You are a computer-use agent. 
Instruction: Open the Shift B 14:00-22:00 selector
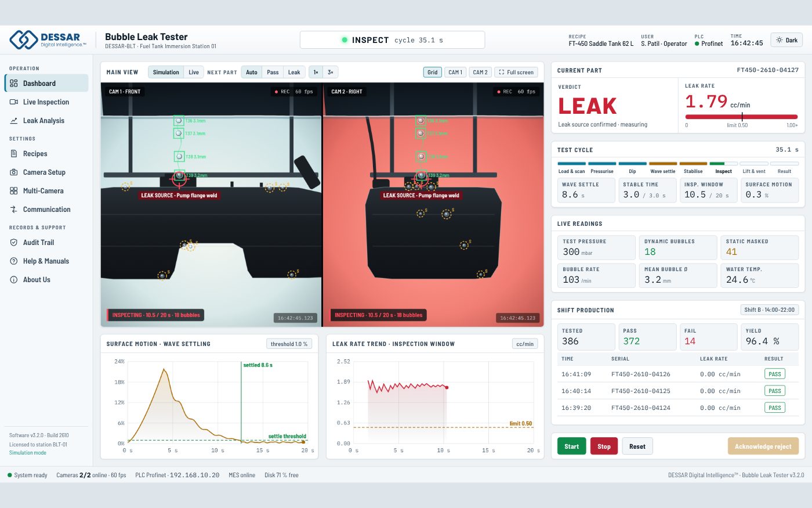[770, 309]
